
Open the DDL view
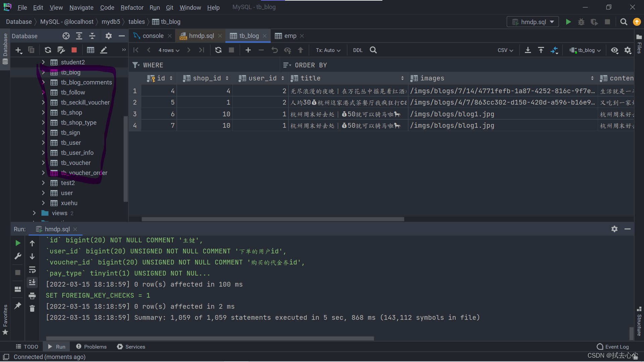point(358,50)
